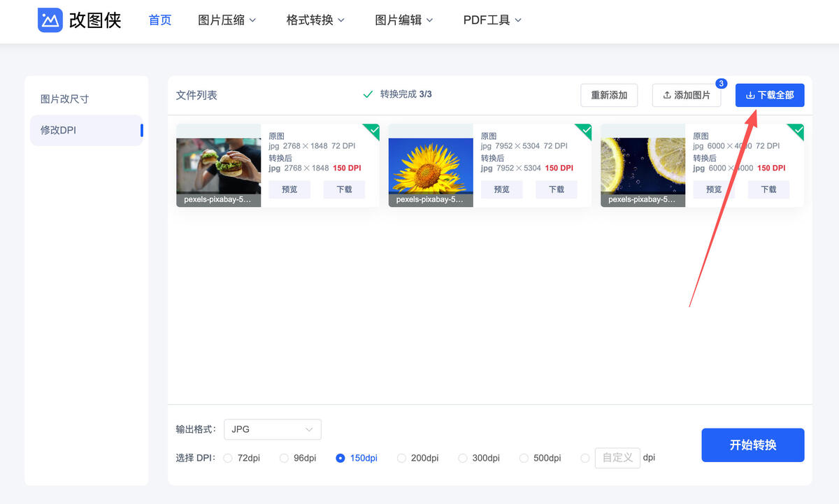Click the 开始转换 button
This screenshot has width=839, height=504.
click(752, 445)
